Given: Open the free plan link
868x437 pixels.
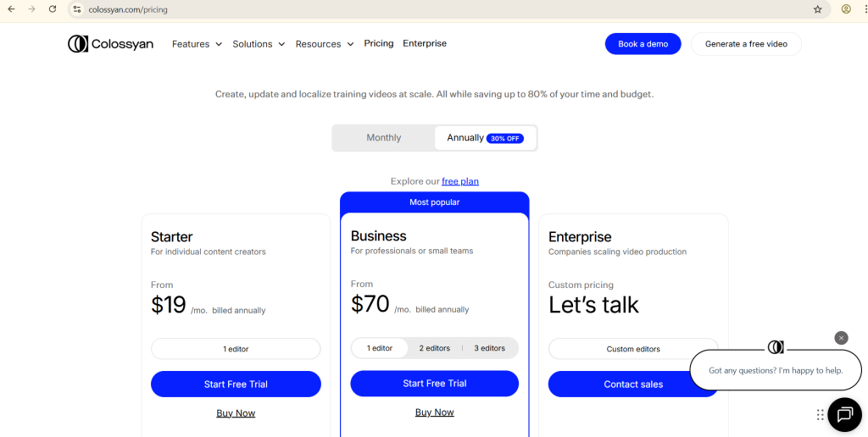Looking at the screenshot, I should click(460, 181).
